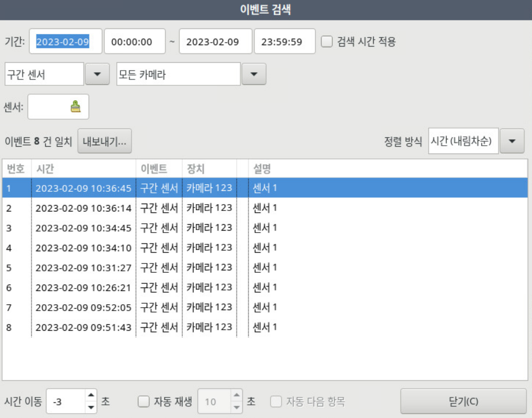Image resolution: width=532 pixels, height=418 pixels.
Task: Click the clear brush icon in sensor field
Action: [75, 106]
